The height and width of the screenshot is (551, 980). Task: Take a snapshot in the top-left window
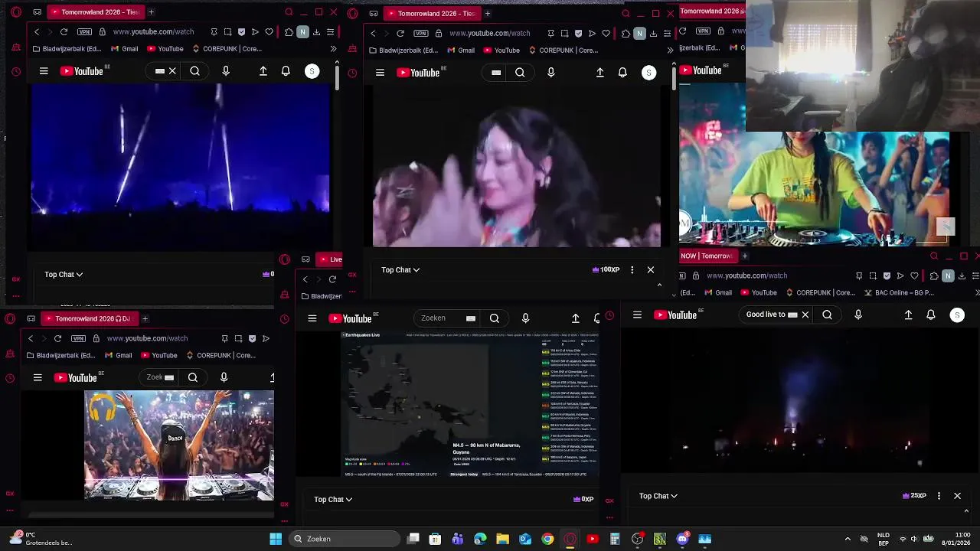pyautogui.click(x=227, y=32)
